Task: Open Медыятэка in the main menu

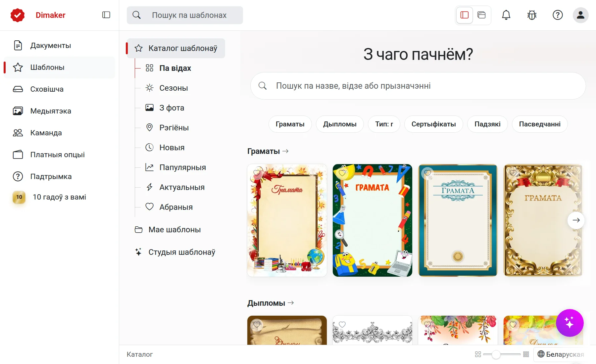Action: click(x=59, y=111)
